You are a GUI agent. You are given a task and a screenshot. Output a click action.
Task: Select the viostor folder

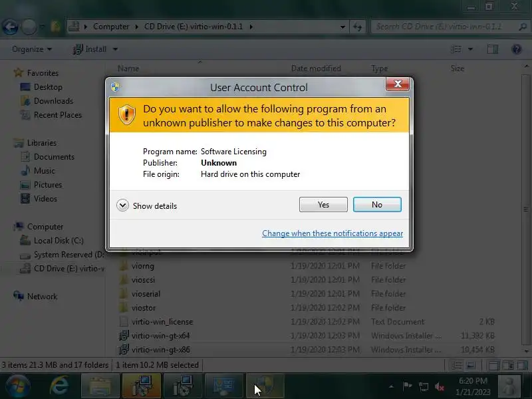[x=144, y=308]
